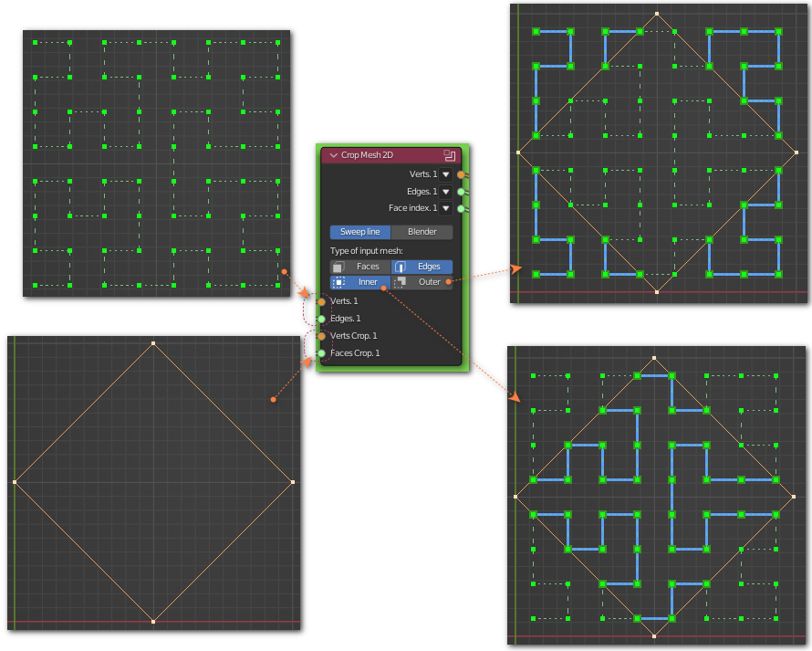Set the input mesh type to Faces
Image resolution: width=812 pixels, height=651 pixels.
360,267
